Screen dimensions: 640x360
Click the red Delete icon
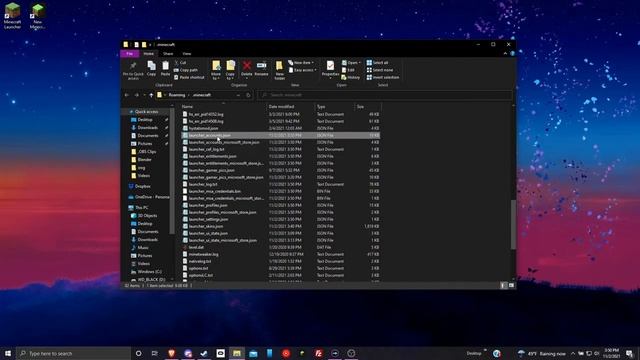[x=247, y=66]
